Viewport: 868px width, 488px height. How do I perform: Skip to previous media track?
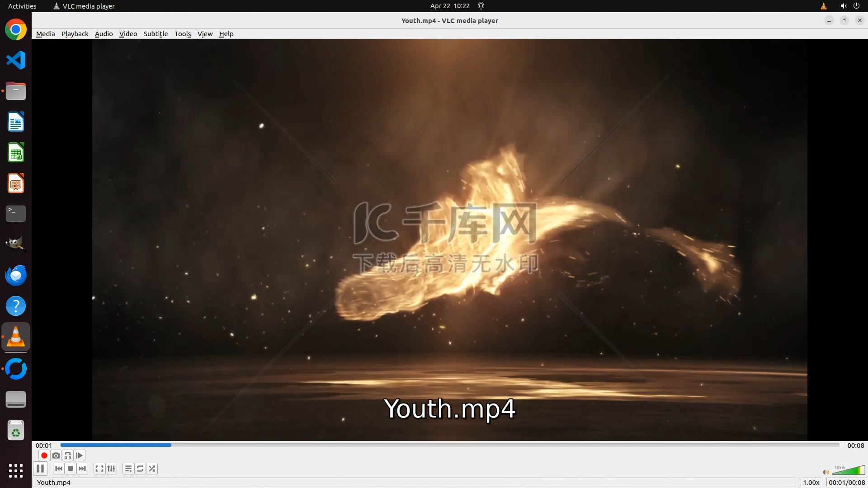click(59, 469)
